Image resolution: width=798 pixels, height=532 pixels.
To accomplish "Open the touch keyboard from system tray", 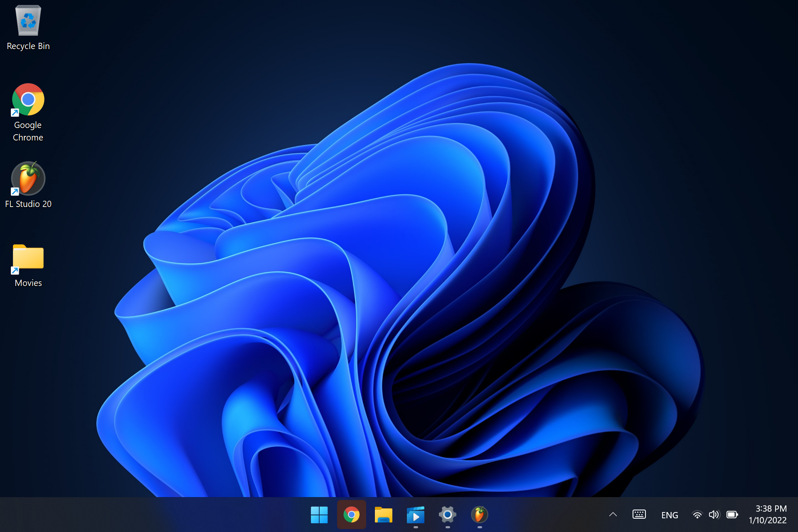I will (639, 515).
